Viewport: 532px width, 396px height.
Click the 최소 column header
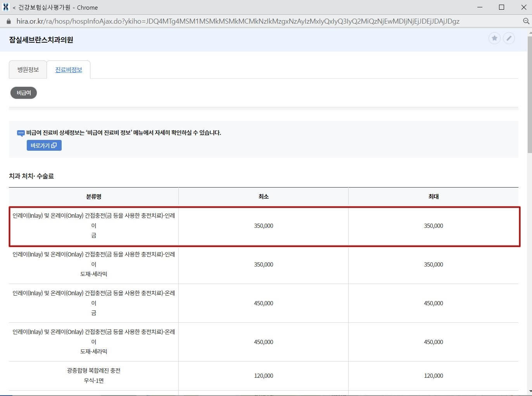[263, 196]
